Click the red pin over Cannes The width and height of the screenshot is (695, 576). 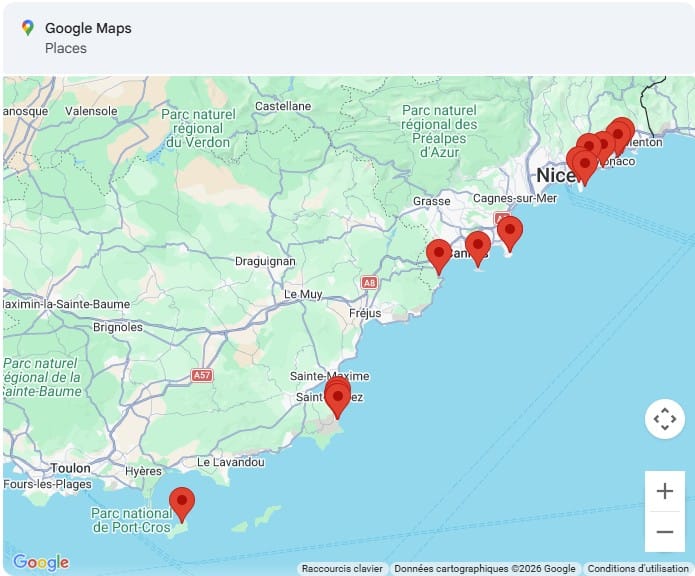[x=478, y=247]
